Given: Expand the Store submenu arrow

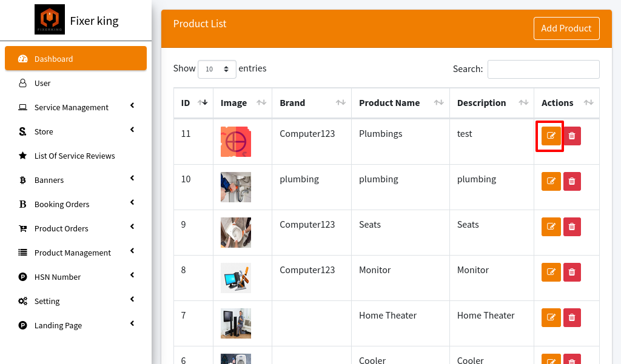Looking at the screenshot, I should 132,130.
